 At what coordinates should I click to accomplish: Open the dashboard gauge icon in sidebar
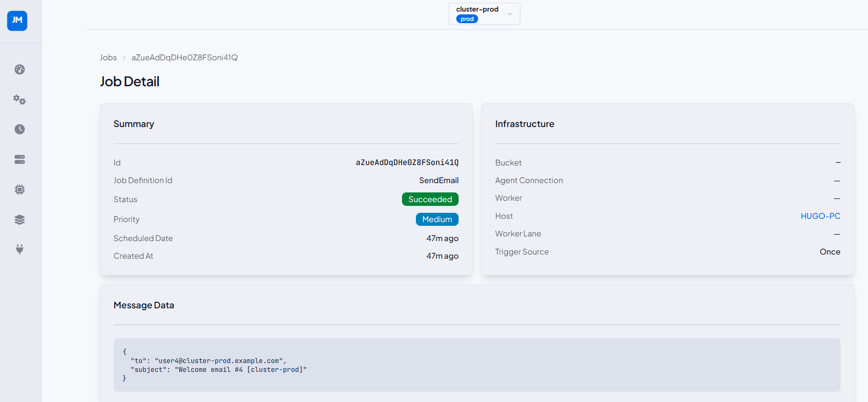click(19, 70)
